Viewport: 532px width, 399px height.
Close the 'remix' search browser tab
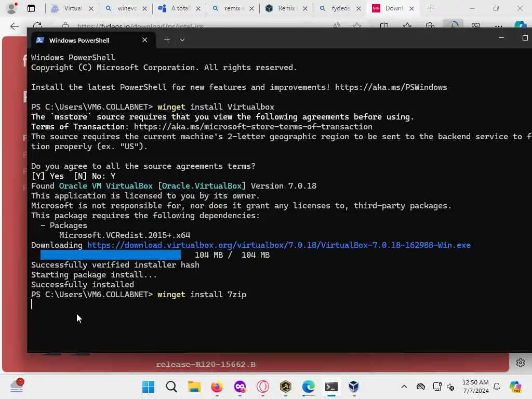pos(251,8)
